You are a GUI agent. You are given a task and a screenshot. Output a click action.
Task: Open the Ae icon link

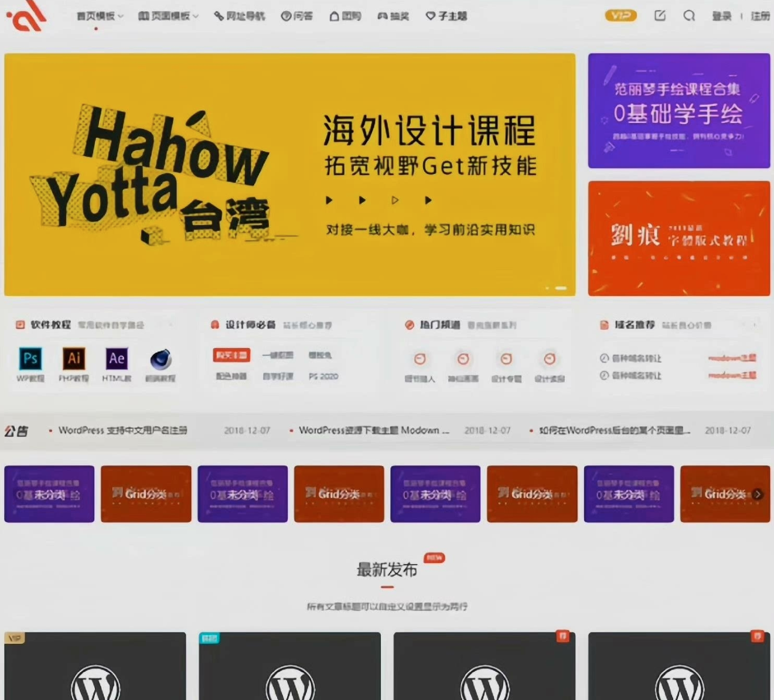(117, 358)
